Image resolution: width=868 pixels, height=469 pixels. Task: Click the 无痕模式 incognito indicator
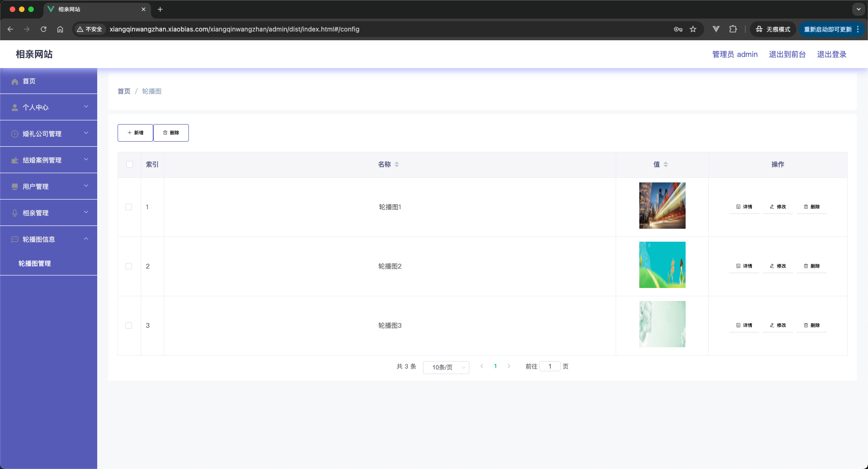coord(773,29)
